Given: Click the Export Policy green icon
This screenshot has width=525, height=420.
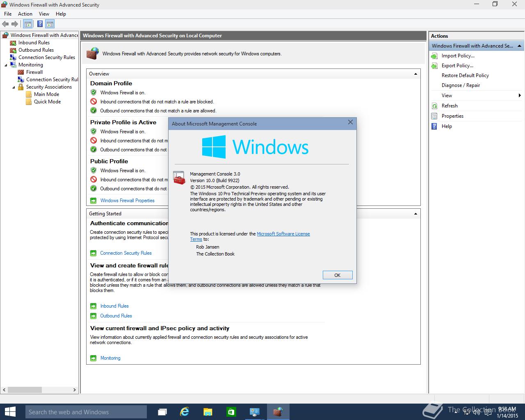Looking at the screenshot, I should click(x=434, y=66).
